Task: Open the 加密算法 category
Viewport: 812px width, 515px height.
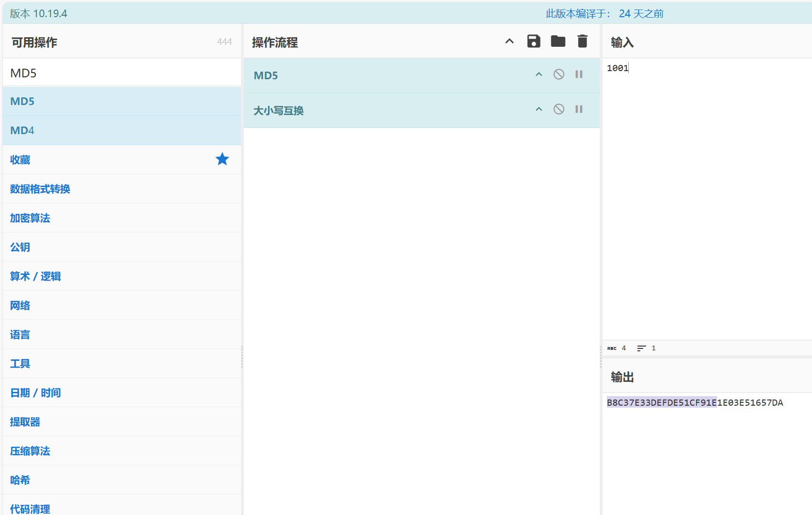Action: tap(30, 218)
